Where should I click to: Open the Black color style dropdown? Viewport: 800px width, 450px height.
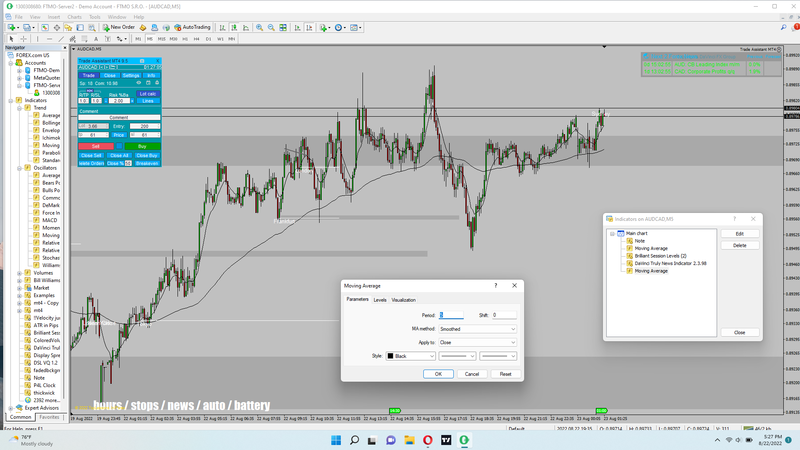[x=411, y=355]
